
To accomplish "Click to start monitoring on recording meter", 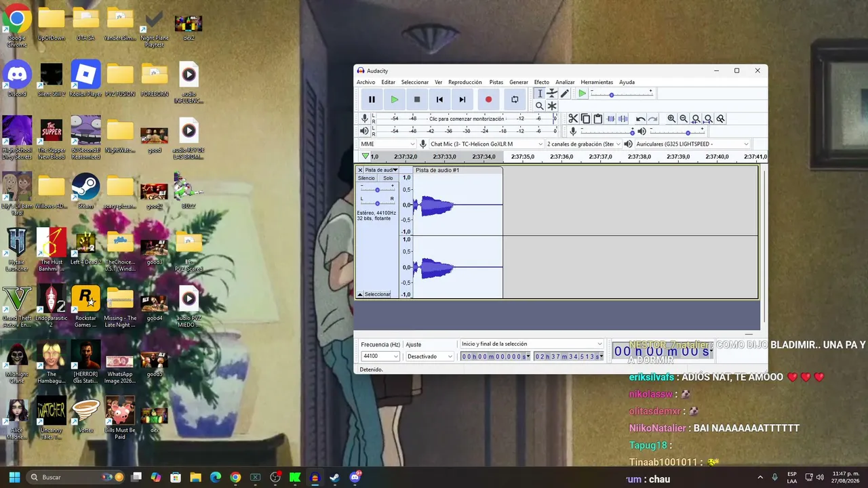I will [466, 119].
